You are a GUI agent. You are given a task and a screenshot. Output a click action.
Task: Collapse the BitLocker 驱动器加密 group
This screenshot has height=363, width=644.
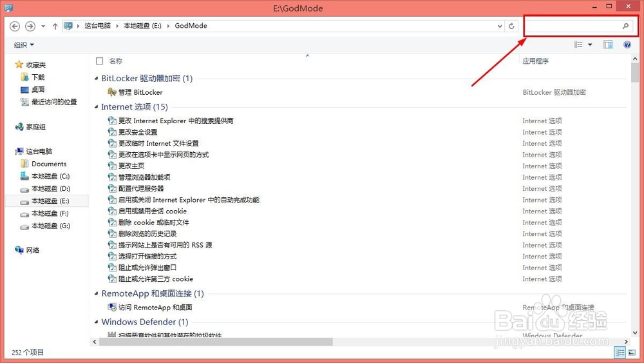[96, 78]
